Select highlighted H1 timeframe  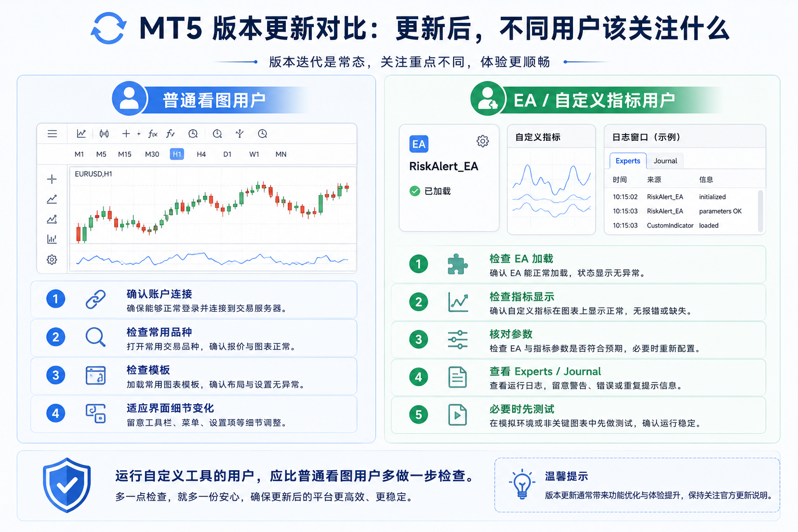(x=177, y=154)
